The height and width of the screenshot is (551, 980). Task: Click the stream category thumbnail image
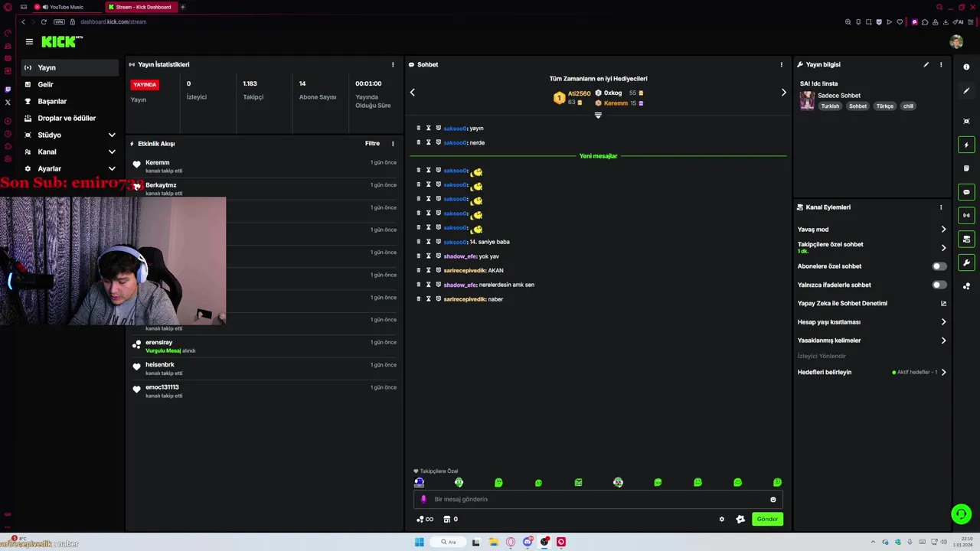(807, 101)
